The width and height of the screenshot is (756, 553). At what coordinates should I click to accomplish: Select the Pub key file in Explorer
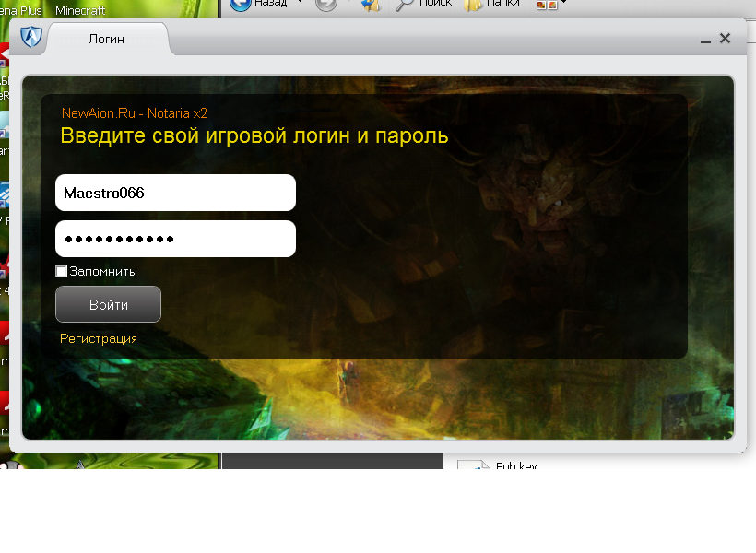coord(498,465)
